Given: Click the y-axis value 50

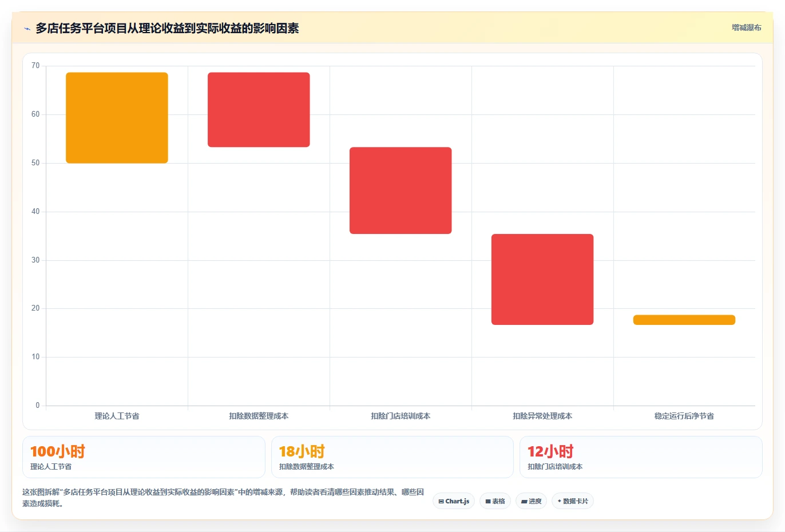Looking at the screenshot, I should pos(35,163).
